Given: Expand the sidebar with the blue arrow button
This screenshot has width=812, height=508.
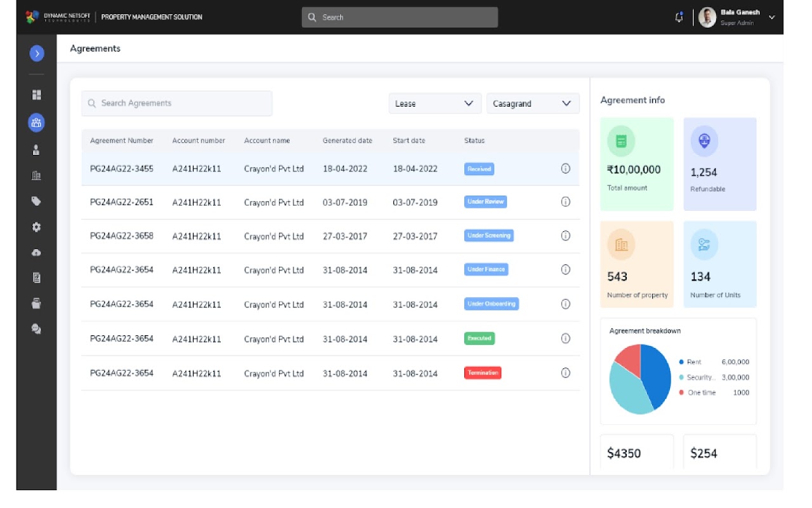Looking at the screenshot, I should pyautogui.click(x=37, y=53).
